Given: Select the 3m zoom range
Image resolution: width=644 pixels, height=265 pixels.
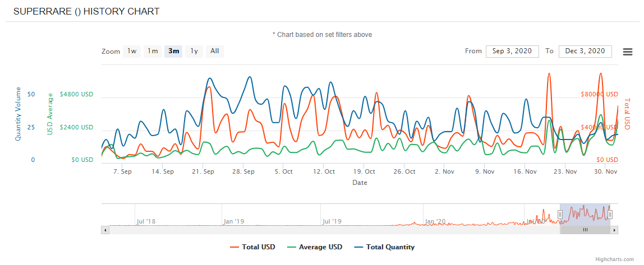Looking at the screenshot, I should 174,52.
